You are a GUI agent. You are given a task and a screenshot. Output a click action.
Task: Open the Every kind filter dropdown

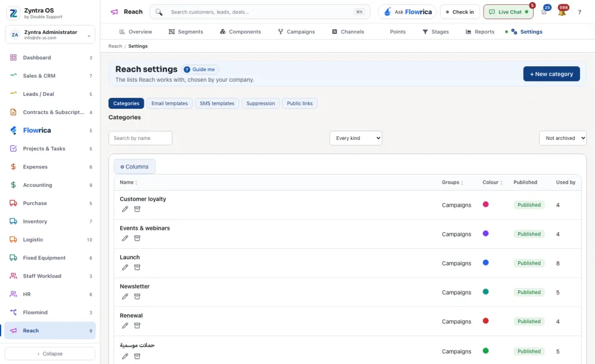[x=356, y=138]
